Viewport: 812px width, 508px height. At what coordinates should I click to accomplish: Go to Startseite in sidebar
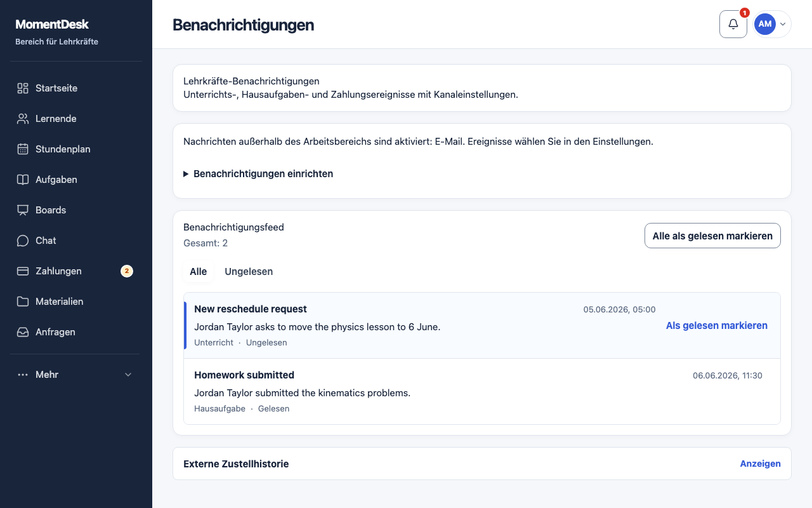[x=76, y=88]
